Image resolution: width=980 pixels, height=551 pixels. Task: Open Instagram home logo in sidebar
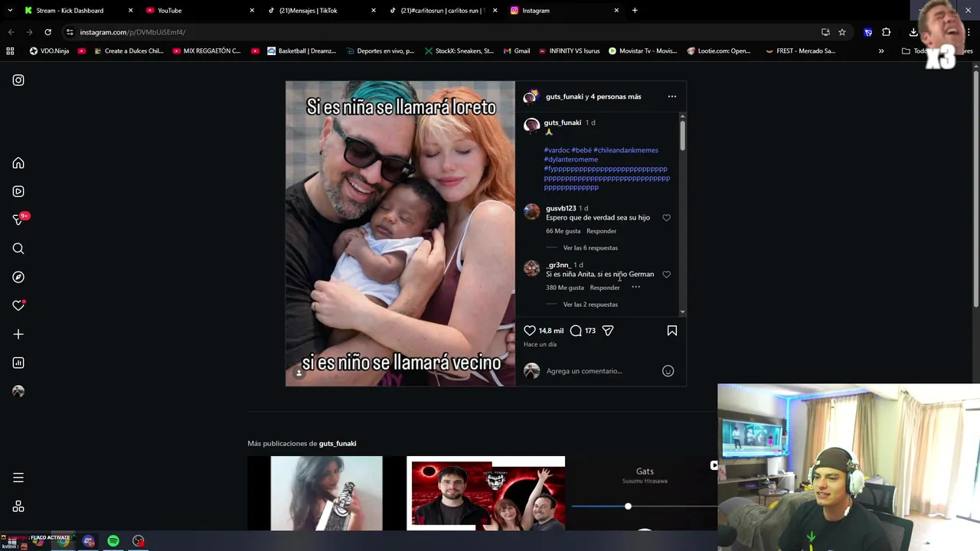click(x=18, y=80)
